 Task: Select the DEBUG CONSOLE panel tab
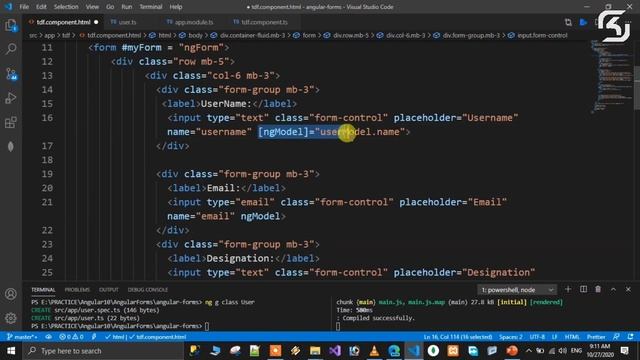[148, 289]
